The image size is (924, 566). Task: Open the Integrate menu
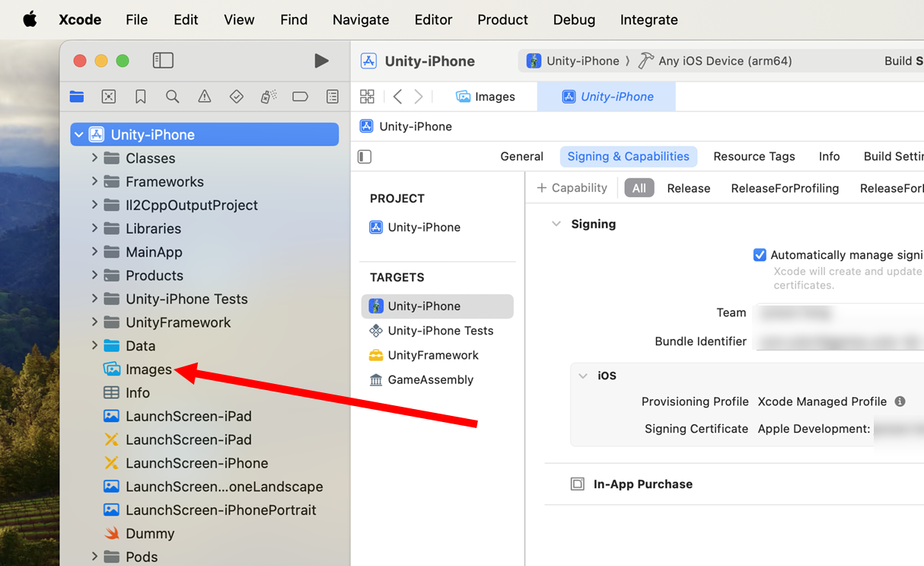[649, 20]
